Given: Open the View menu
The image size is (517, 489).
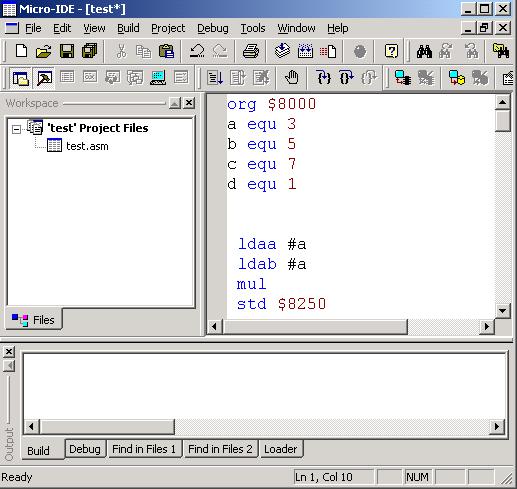Looking at the screenshot, I should (x=94, y=28).
